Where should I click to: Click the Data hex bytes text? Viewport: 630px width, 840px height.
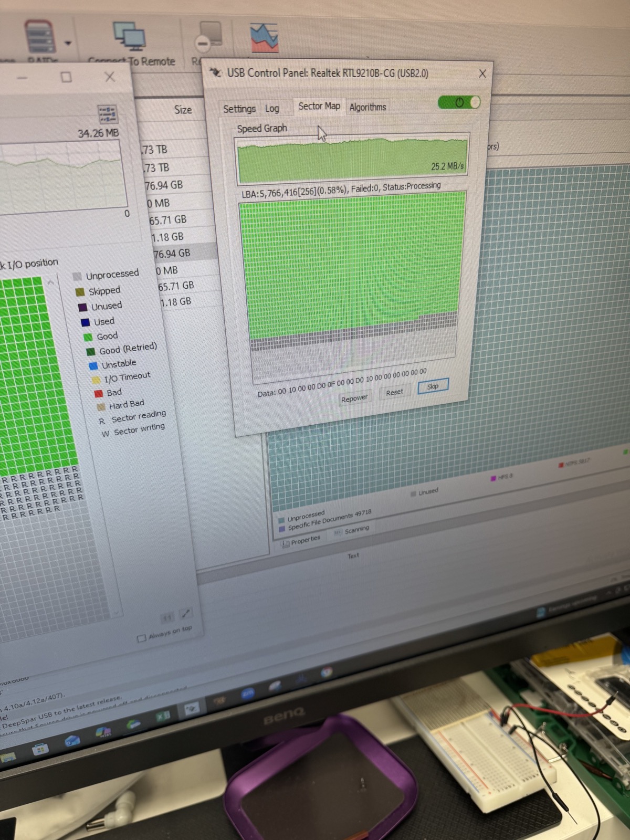[x=342, y=382]
